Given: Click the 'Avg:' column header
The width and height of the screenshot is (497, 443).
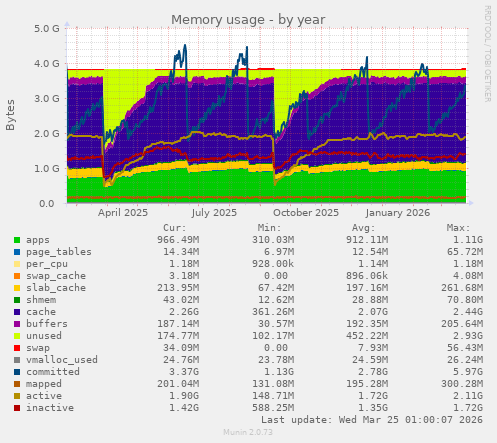Looking at the screenshot, I should tap(364, 228).
